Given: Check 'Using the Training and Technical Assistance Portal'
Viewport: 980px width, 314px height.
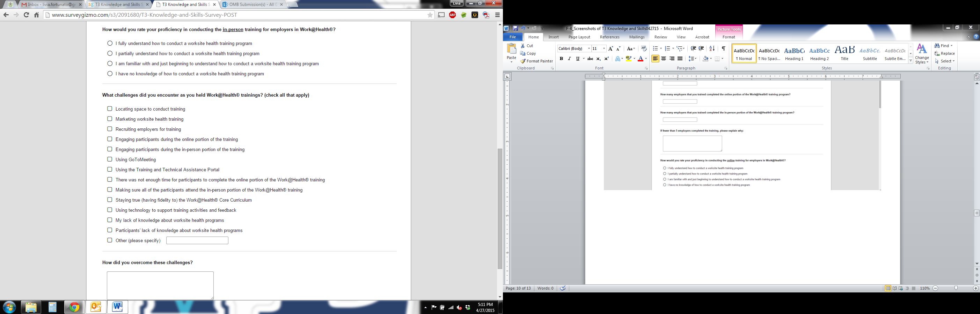Looking at the screenshot, I should click(110, 169).
